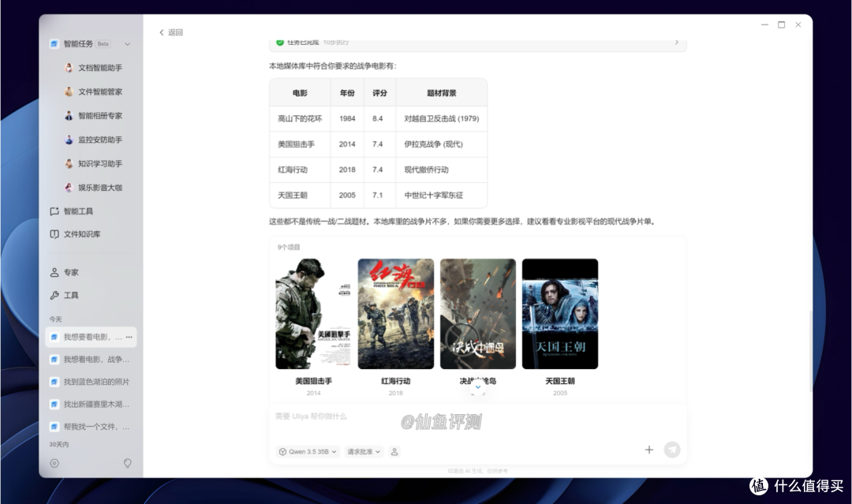Image resolution: width=852 pixels, height=504 pixels.
Task: Click the 对越自卫反击战 (1979) cell
Action: (441, 118)
